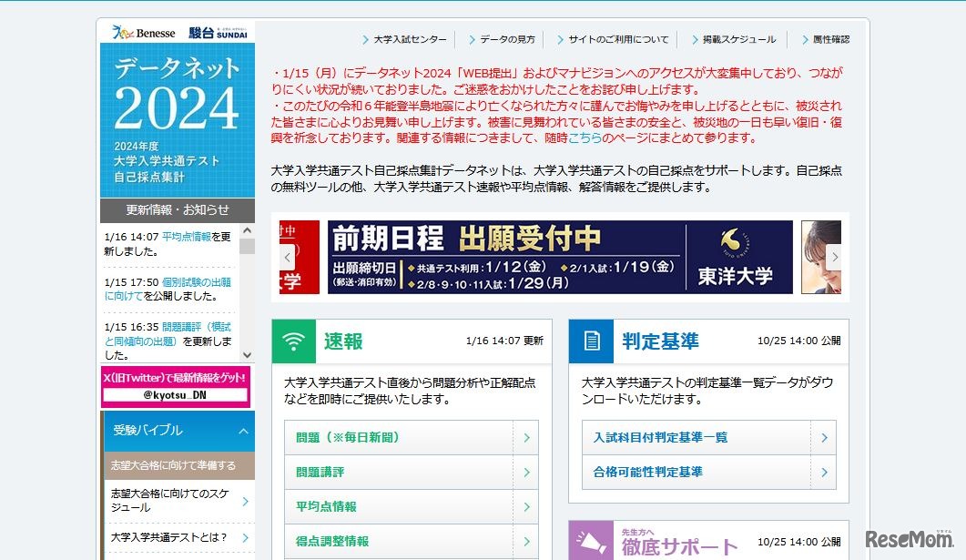966x560 pixels.
Task: Open 大学入学共通テストとは？ sidebar item
Action: point(177,537)
